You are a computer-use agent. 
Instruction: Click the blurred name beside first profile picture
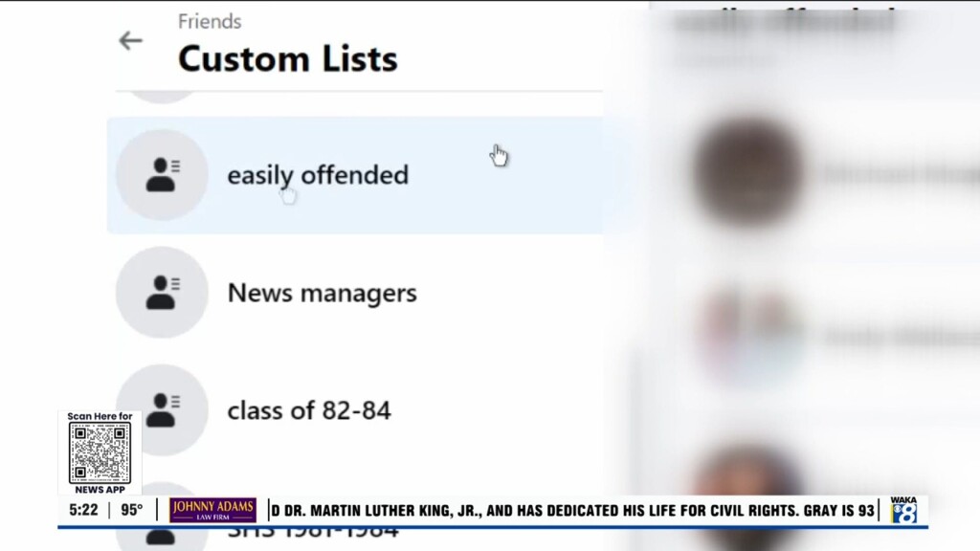tap(895, 174)
